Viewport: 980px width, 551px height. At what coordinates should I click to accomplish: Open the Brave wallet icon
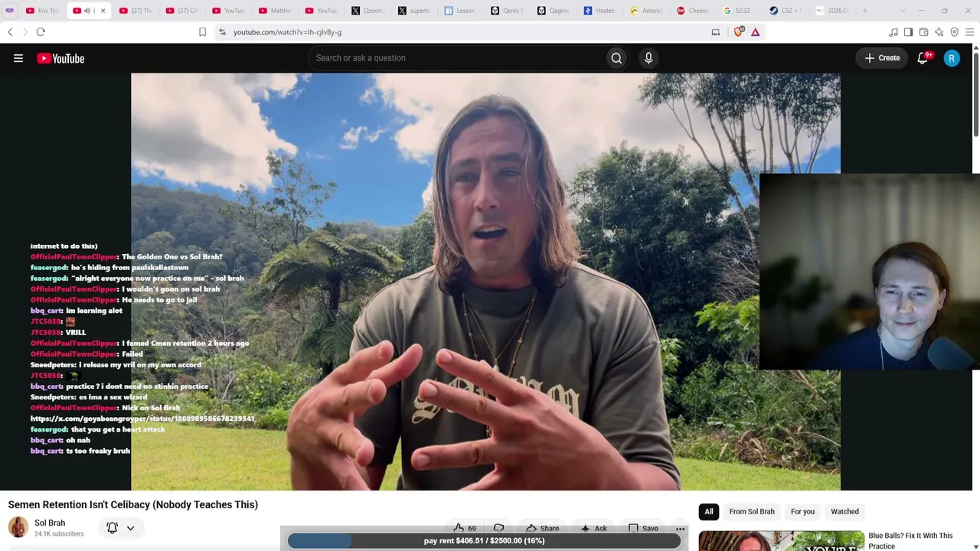[x=923, y=32]
